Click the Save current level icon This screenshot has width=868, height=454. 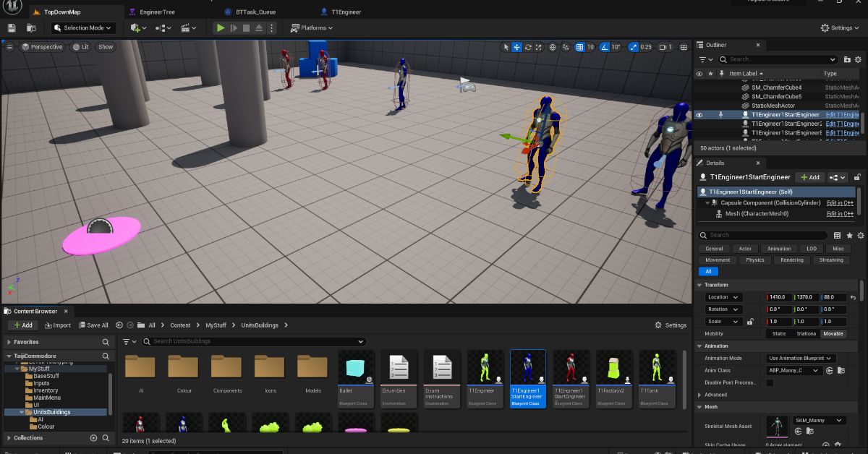[x=12, y=28]
